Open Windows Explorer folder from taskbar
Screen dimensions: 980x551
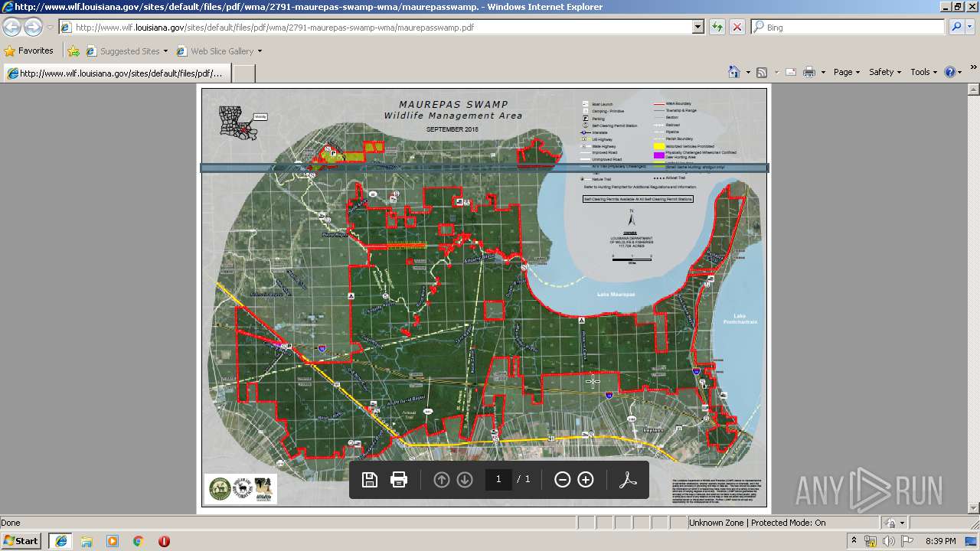tap(87, 541)
